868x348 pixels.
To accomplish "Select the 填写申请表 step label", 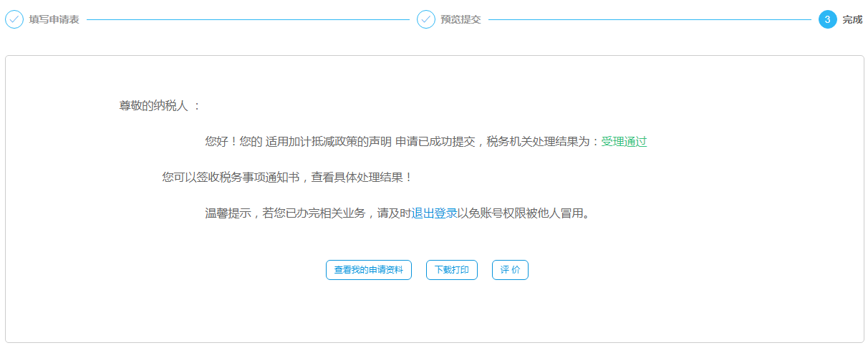I will pos(54,20).
